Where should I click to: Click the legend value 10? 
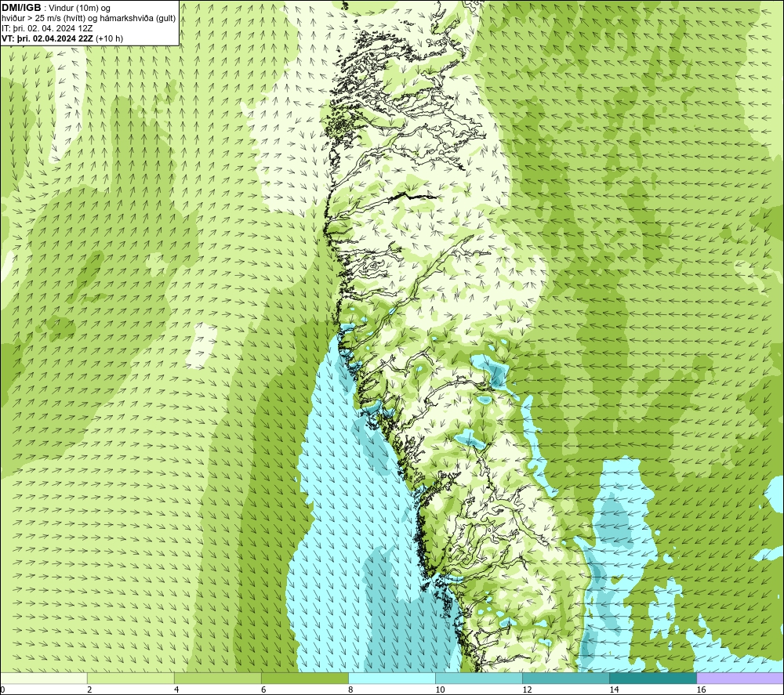[440, 690]
